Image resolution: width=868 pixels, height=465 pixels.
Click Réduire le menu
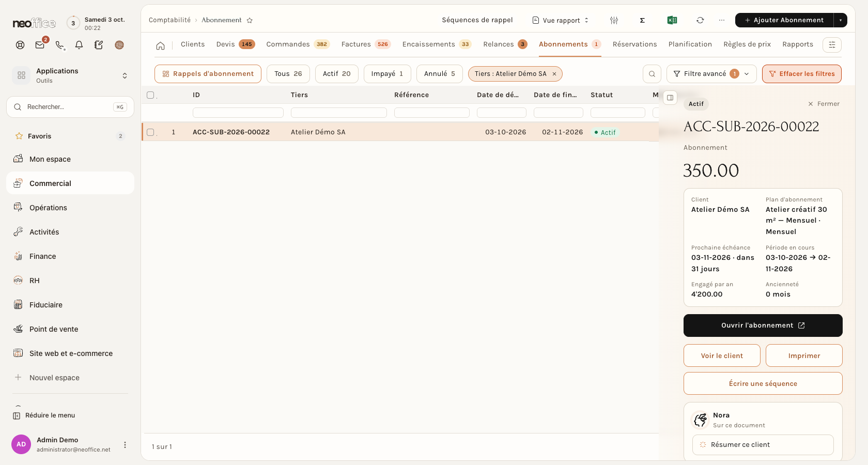[x=44, y=415]
